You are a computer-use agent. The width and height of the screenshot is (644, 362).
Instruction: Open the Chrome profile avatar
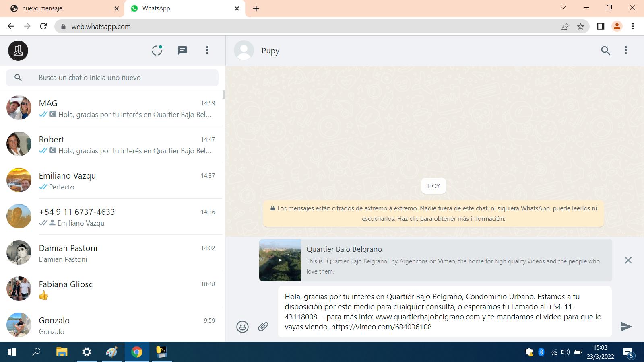click(617, 26)
